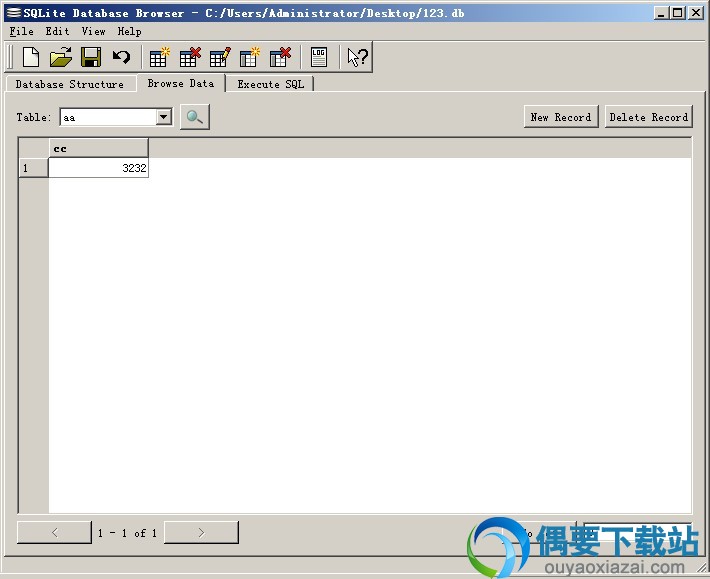710x579 pixels.
Task: Select row header number 1
Action: [x=34, y=168]
